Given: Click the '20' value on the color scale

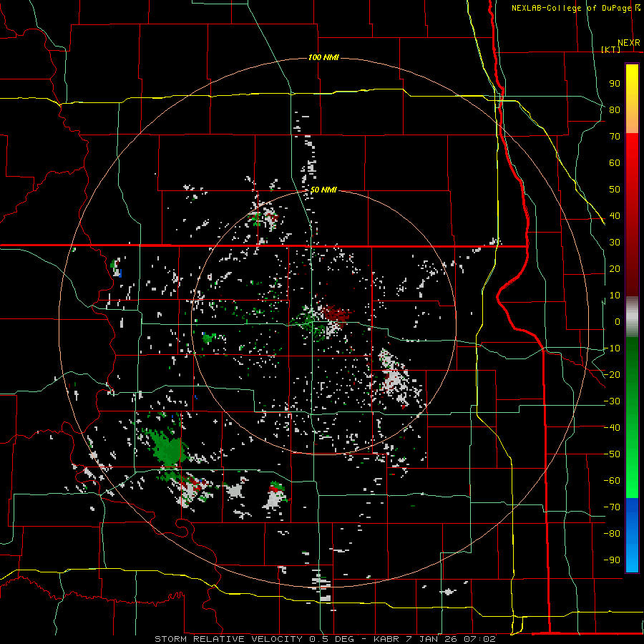Looking at the screenshot, I should pyautogui.click(x=615, y=269).
